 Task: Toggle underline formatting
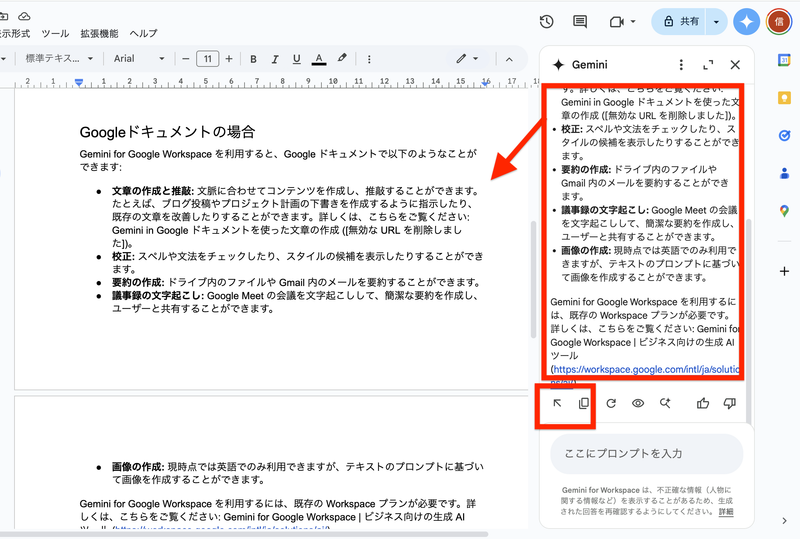point(297,59)
